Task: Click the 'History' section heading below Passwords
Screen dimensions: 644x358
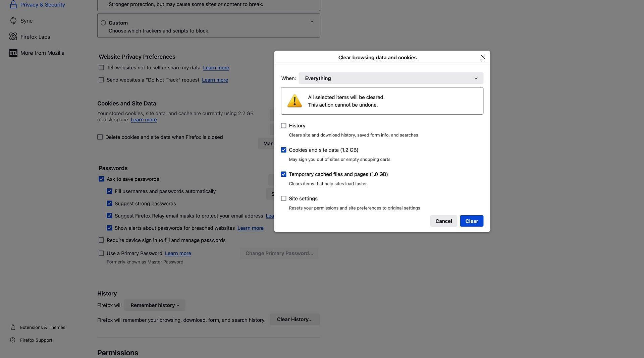Action: pyautogui.click(x=107, y=294)
